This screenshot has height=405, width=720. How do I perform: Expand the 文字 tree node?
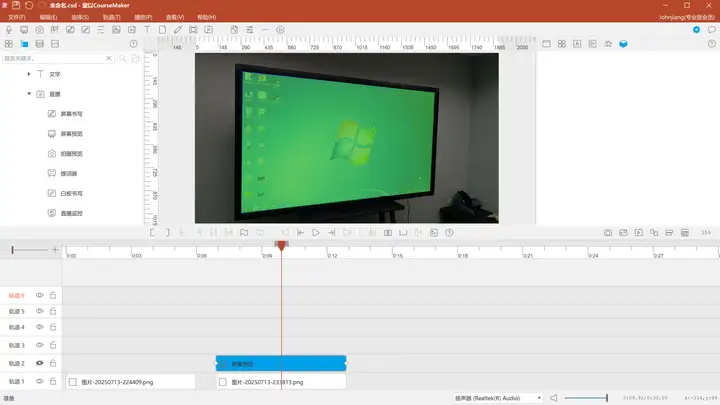pos(29,74)
